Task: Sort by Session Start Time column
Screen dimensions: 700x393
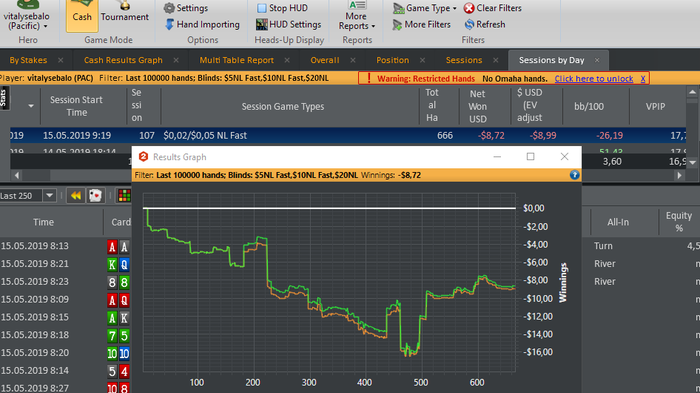Action: coord(76,106)
